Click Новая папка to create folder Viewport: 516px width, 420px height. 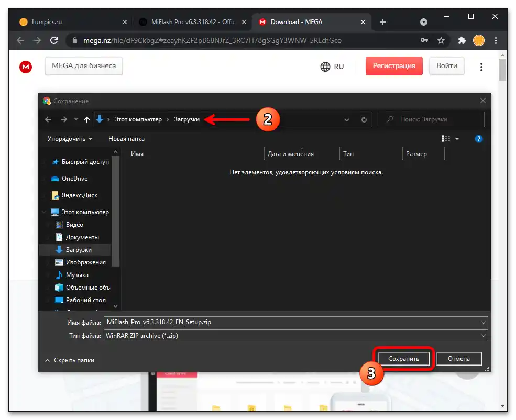tap(126, 139)
